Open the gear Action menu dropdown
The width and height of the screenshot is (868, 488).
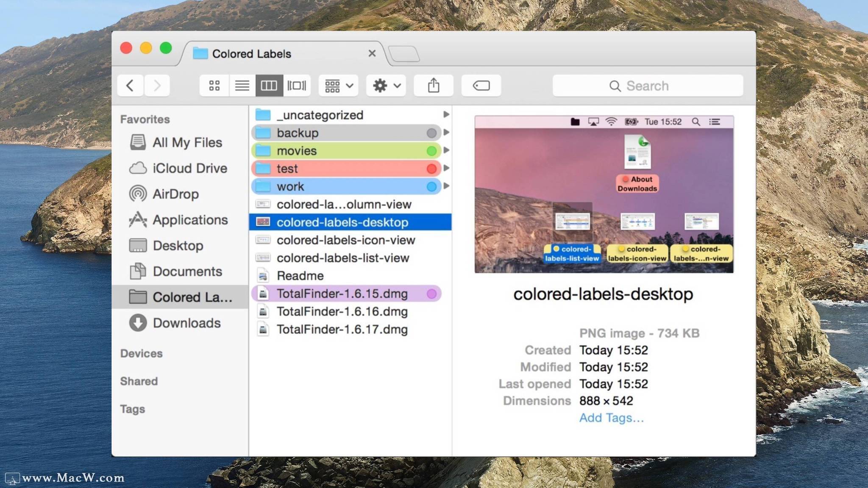[x=386, y=86]
